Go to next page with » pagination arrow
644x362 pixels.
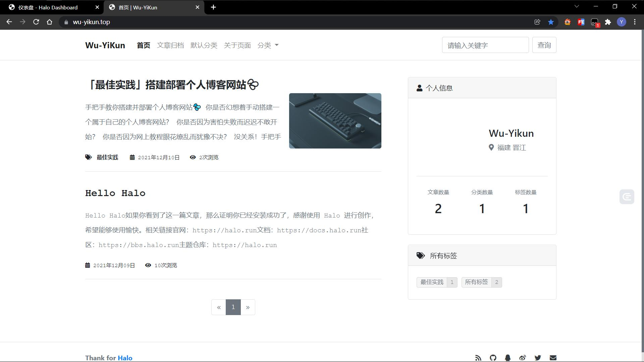coord(248,307)
